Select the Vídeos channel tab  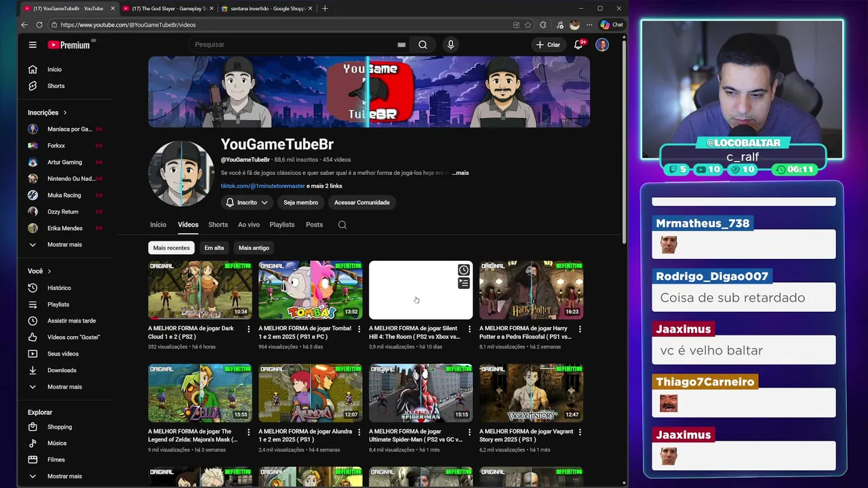pyautogui.click(x=188, y=225)
